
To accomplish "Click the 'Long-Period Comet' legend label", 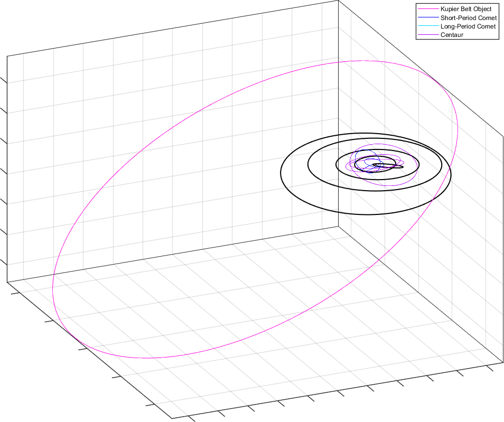I will point(468,26).
